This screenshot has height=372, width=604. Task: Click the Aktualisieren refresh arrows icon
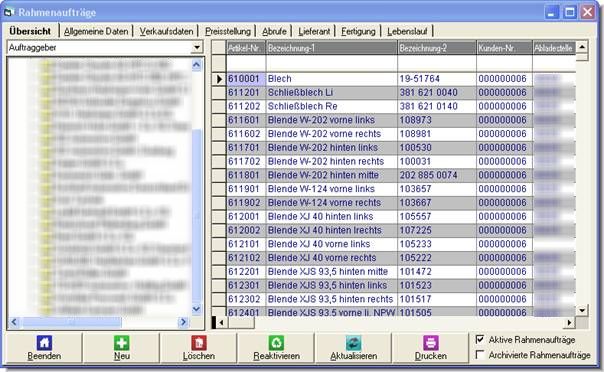354,342
